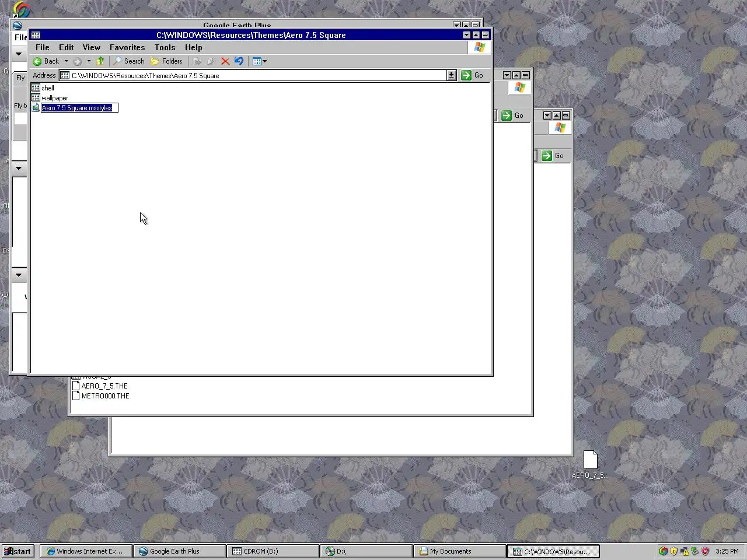747x560 pixels.
Task: Click Go in the rearmost Explorer window
Action: tap(553, 156)
